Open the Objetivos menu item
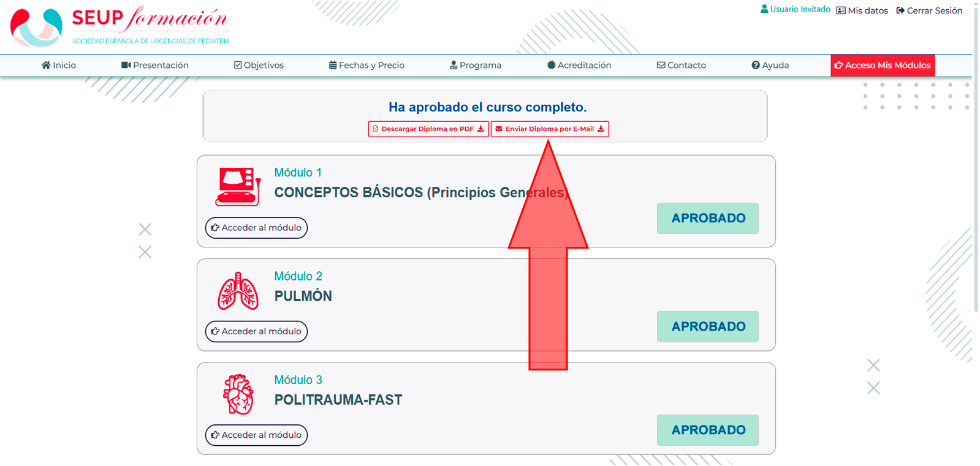Viewport: 980px width, 466px height. 259,65
